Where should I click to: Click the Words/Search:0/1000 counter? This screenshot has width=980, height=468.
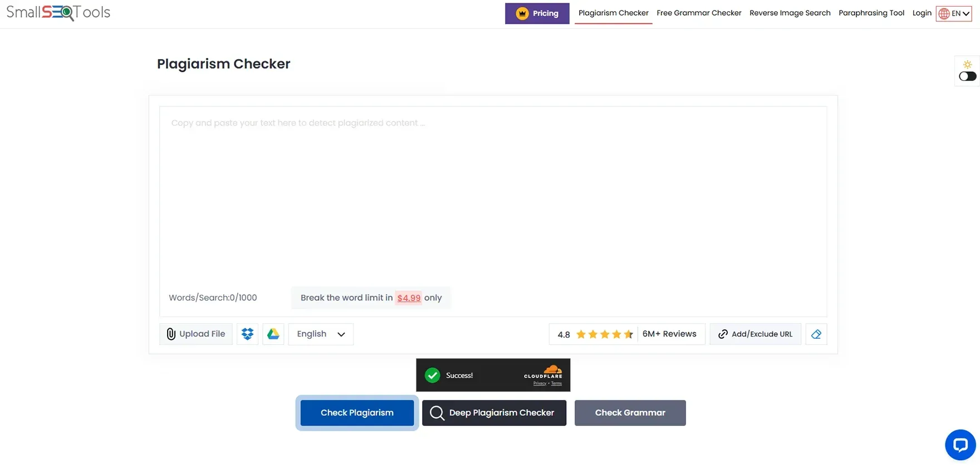(213, 298)
